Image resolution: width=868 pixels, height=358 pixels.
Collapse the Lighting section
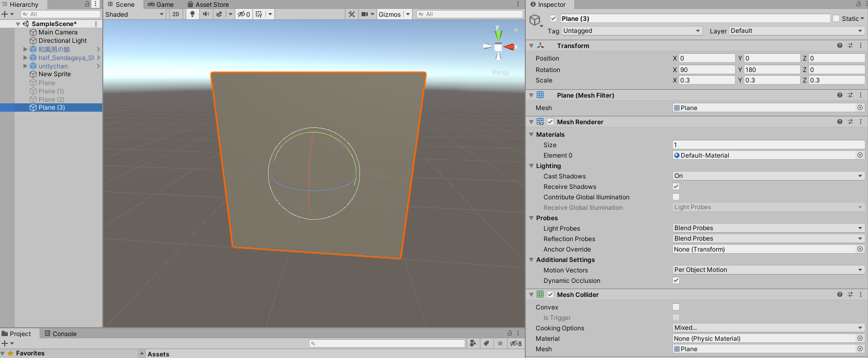pyautogui.click(x=532, y=166)
